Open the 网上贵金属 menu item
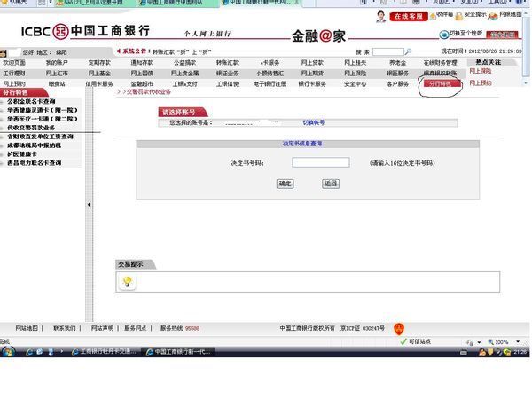 point(185,74)
